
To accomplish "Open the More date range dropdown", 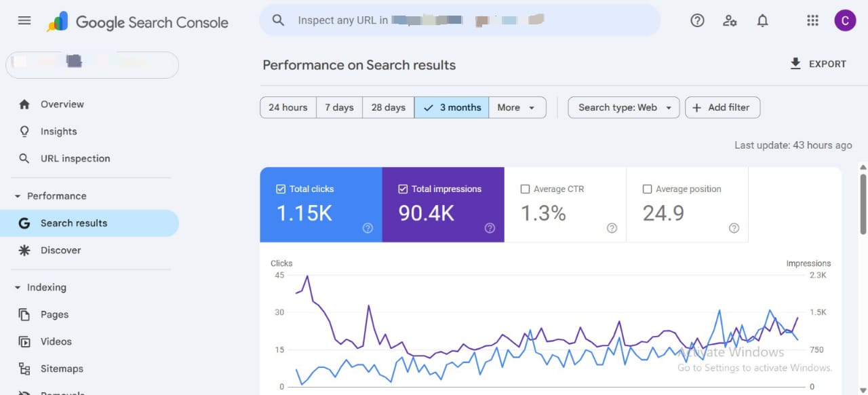I will 517,107.
